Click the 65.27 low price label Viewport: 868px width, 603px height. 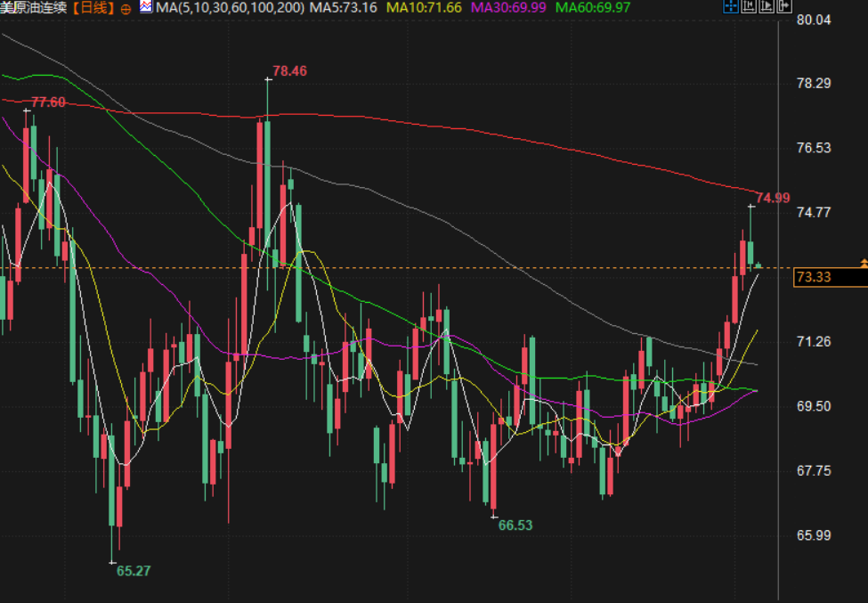(134, 571)
